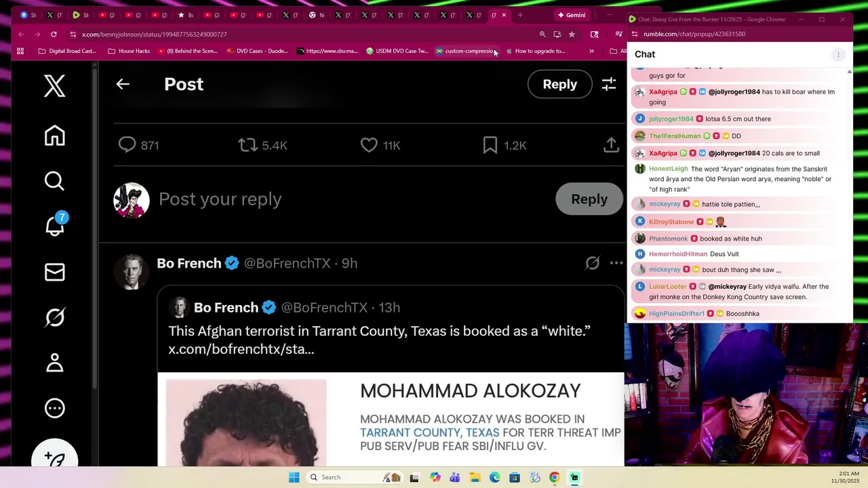The height and width of the screenshot is (488, 868).
Task: Go back with the Post arrow
Action: pyautogui.click(x=123, y=84)
